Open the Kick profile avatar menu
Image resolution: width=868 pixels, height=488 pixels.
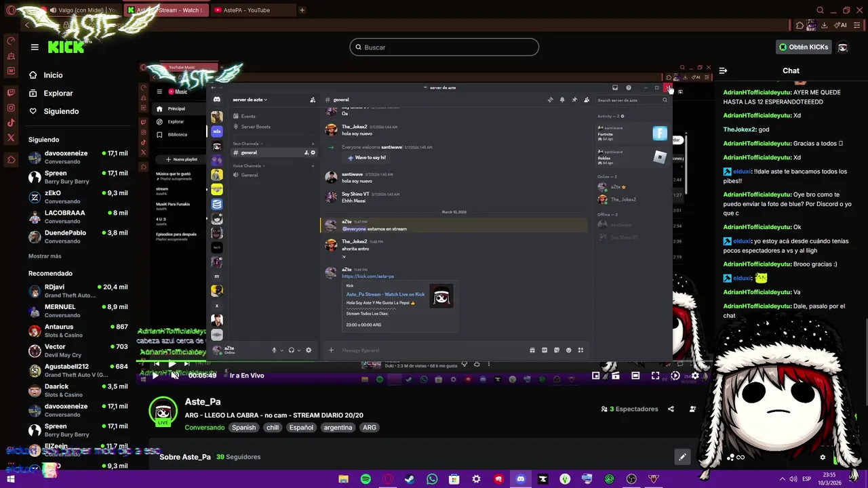[x=843, y=47]
